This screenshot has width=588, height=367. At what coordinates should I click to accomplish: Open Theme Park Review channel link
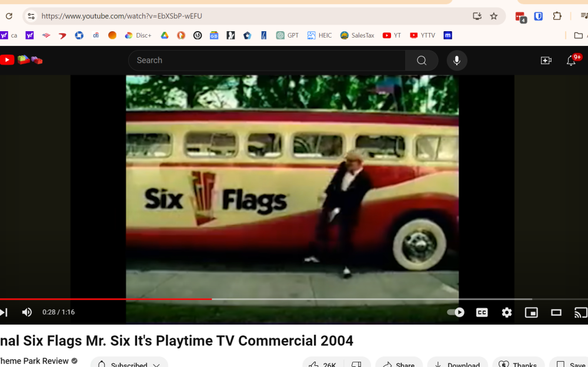[34, 361]
